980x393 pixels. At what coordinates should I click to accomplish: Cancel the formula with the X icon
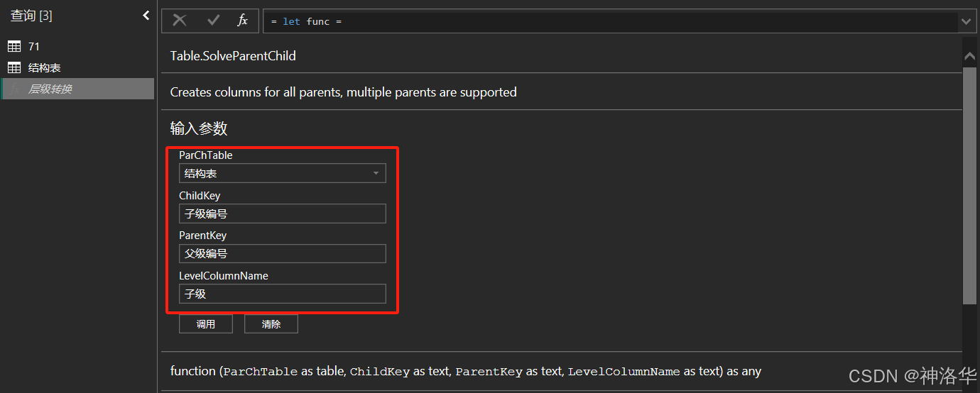[180, 21]
